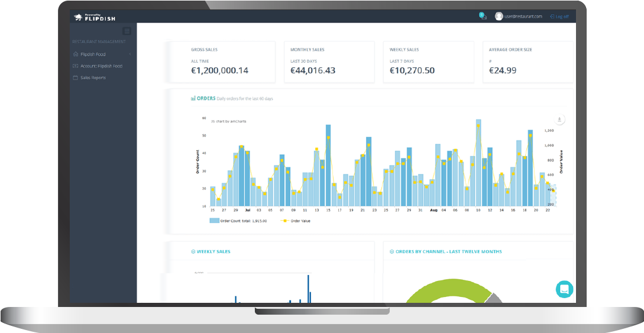Click the Orders by Channel - Last Twelve Months title

click(448, 251)
